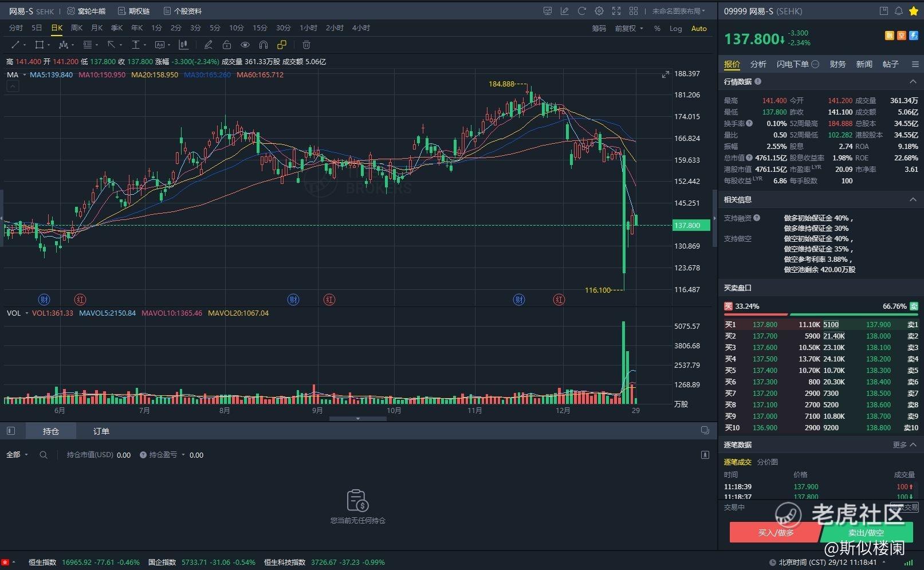Select the rectangle shape tool
Viewport: 924px width, 570px height.
pos(39,45)
